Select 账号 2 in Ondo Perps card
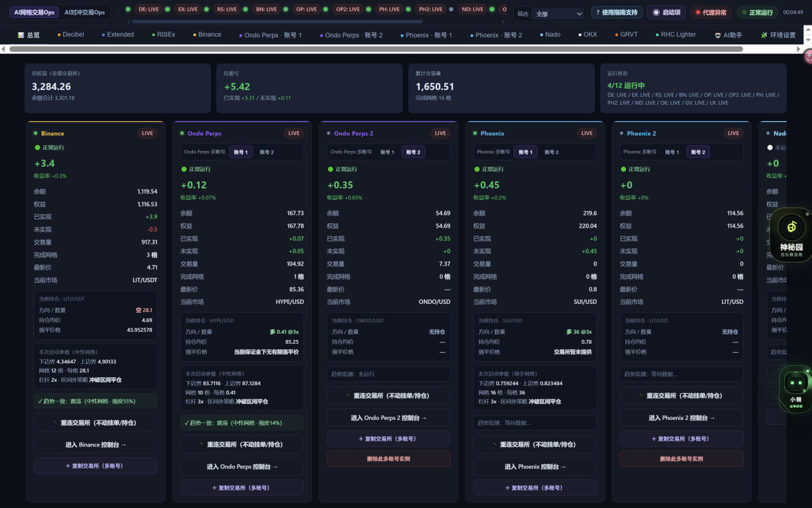The image size is (812, 508). (266, 152)
